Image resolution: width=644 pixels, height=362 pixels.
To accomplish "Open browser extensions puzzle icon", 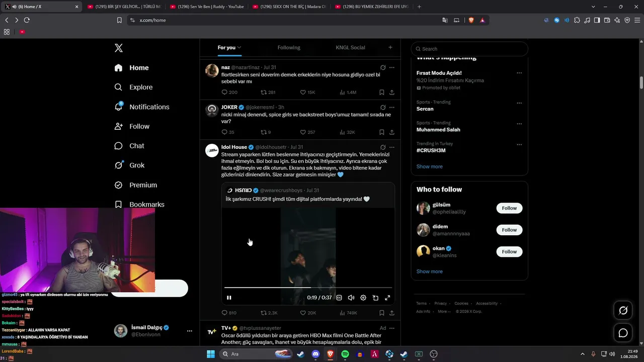I will click(x=577, y=20).
